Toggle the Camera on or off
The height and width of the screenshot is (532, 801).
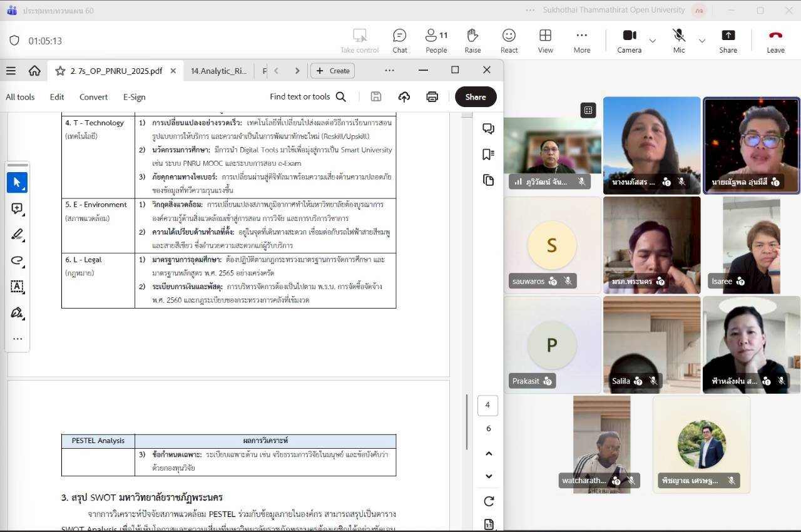click(629, 41)
